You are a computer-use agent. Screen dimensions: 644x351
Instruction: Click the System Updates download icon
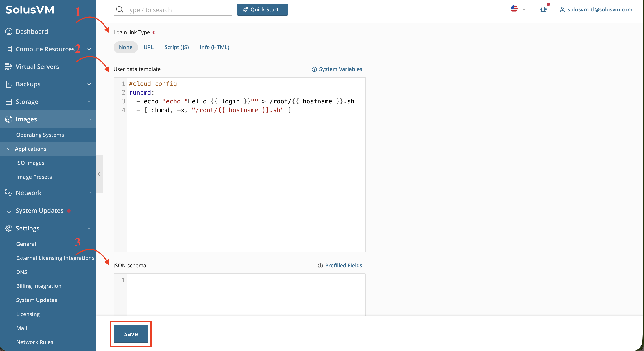[9, 211]
